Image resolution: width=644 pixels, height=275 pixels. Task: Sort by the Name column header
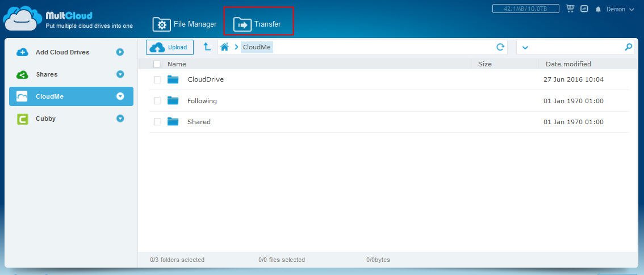(x=177, y=64)
